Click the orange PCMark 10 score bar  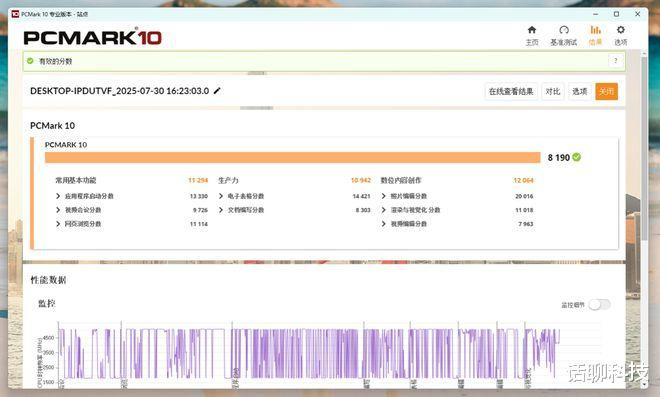tap(293, 157)
